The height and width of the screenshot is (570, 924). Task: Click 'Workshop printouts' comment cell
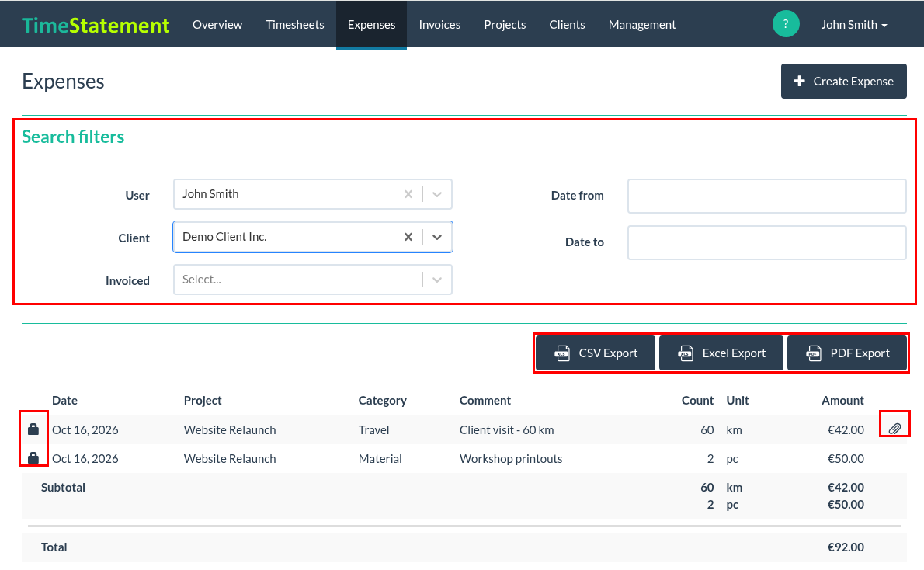[x=511, y=459]
